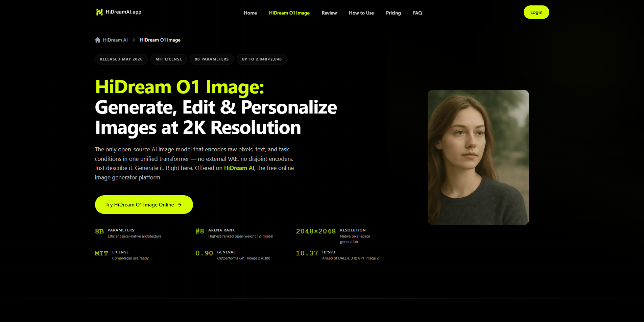The height and width of the screenshot is (322, 644).
Task: Click the HiDreamAI.app brand name
Action: pyautogui.click(x=123, y=12)
